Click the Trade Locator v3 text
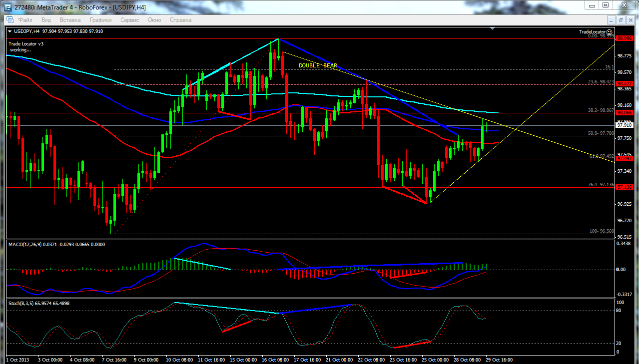The height and width of the screenshot is (364, 639). (x=26, y=44)
